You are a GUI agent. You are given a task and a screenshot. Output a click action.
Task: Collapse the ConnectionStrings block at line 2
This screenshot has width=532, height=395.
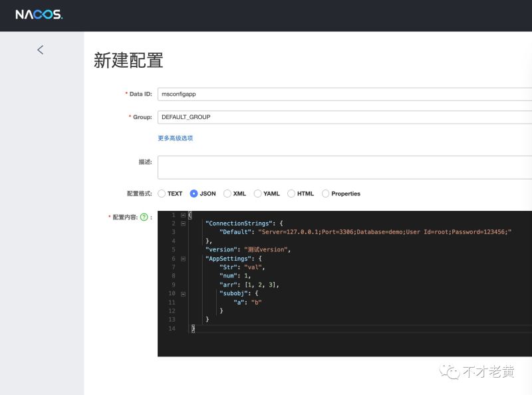pos(182,223)
